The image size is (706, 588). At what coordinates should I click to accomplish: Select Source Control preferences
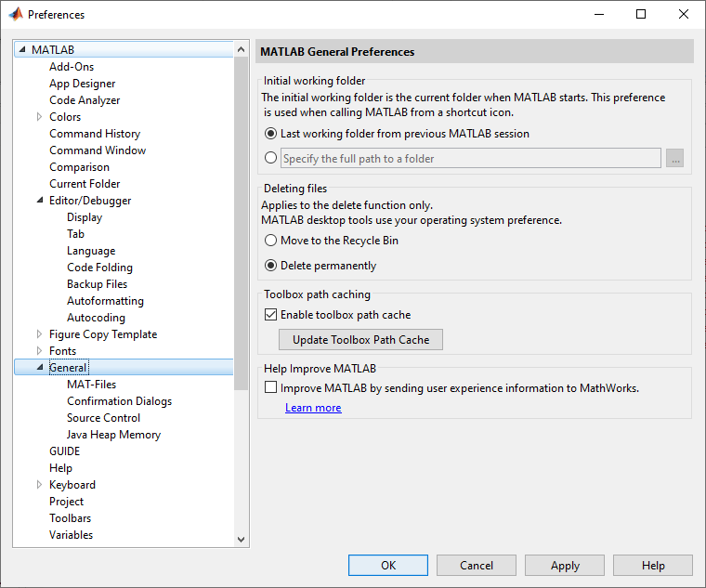click(103, 418)
